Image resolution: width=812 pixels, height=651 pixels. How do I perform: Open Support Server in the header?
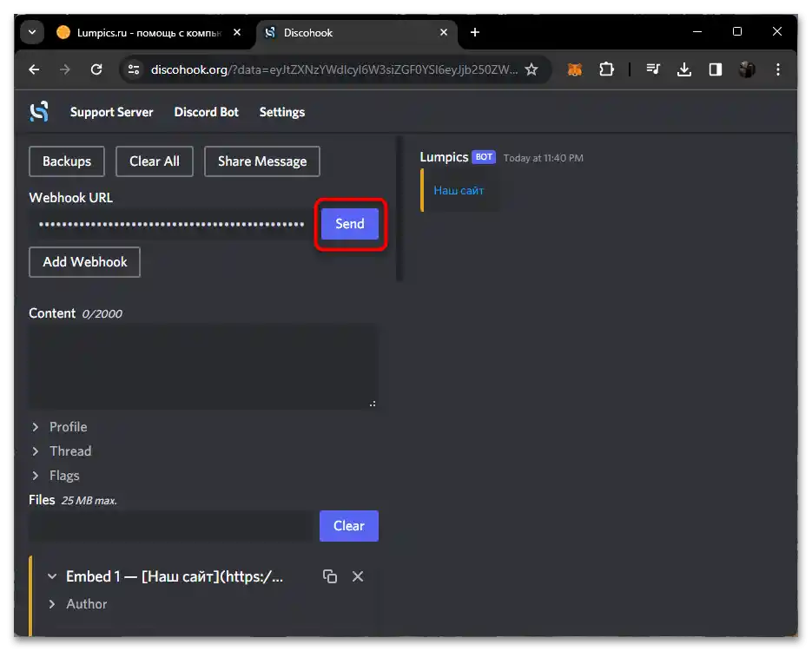coord(111,112)
